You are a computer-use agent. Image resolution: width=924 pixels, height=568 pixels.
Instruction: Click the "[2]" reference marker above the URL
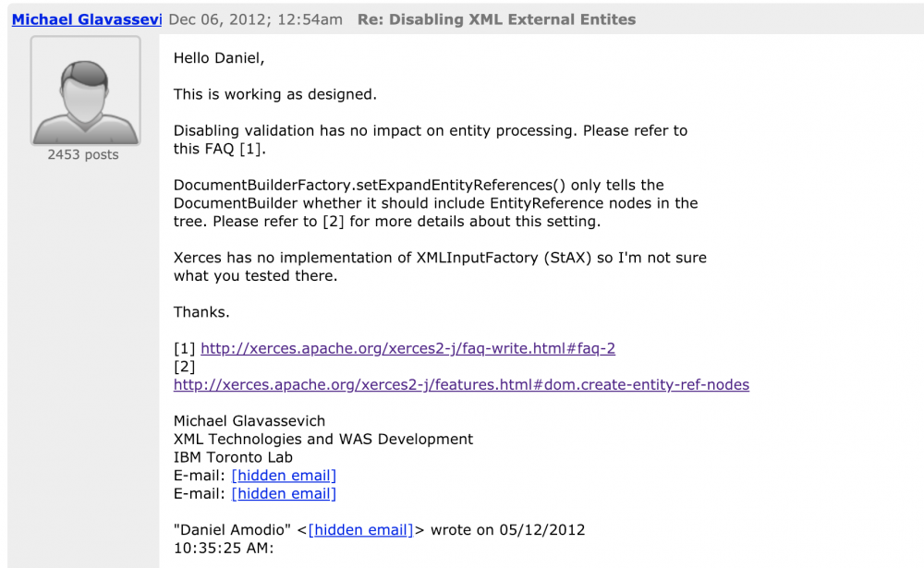click(185, 367)
